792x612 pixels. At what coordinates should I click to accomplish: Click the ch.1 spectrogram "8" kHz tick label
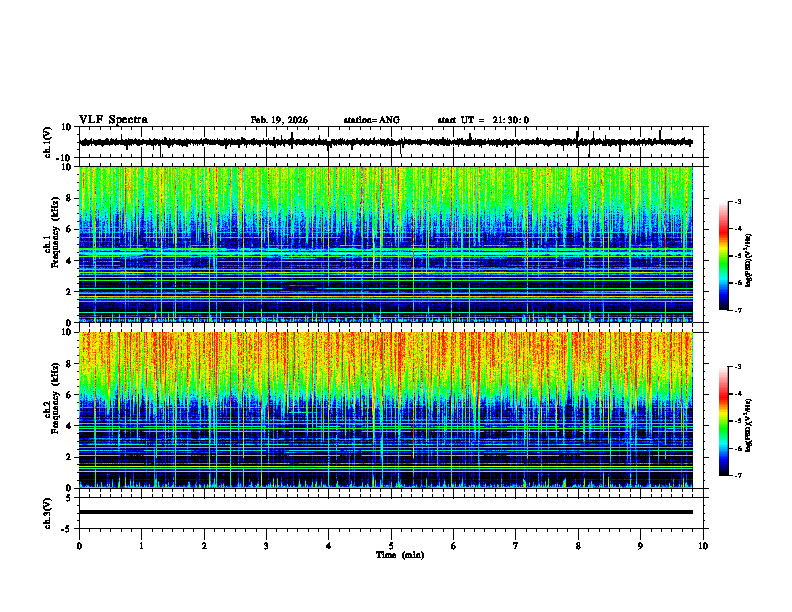pos(70,198)
